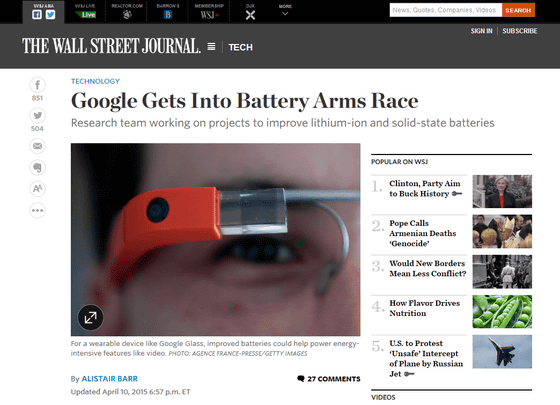The height and width of the screenshot is (405, 560).
Task: Open WSJ+ Membership logo
Action: (x=209, y=15)
